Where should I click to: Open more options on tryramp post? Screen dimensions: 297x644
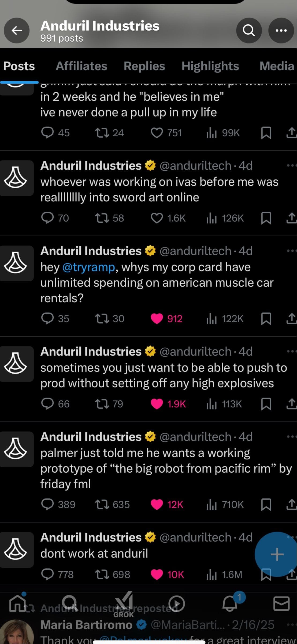point(291,251)
